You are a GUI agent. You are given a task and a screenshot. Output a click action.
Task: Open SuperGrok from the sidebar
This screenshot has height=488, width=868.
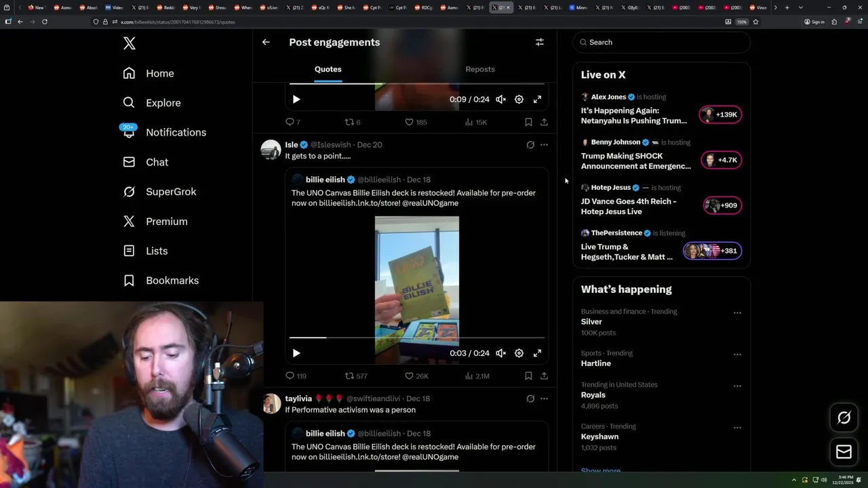[x=159, y=192]
